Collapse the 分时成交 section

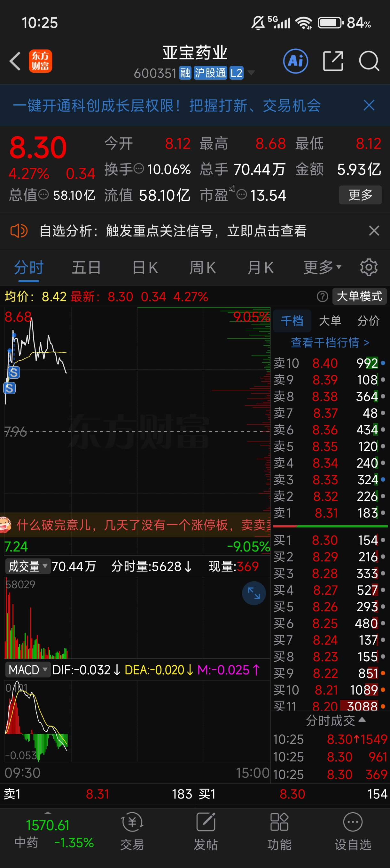coord(335,720)
